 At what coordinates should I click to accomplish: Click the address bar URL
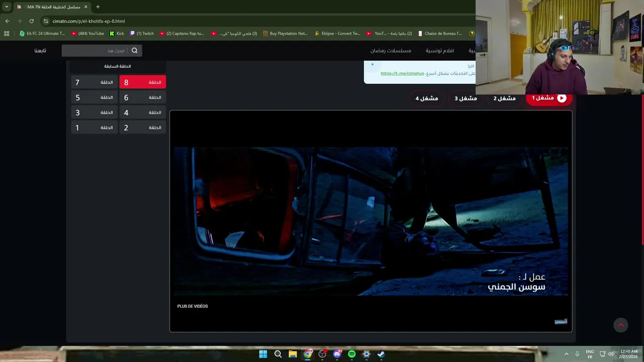click(89, 21)
